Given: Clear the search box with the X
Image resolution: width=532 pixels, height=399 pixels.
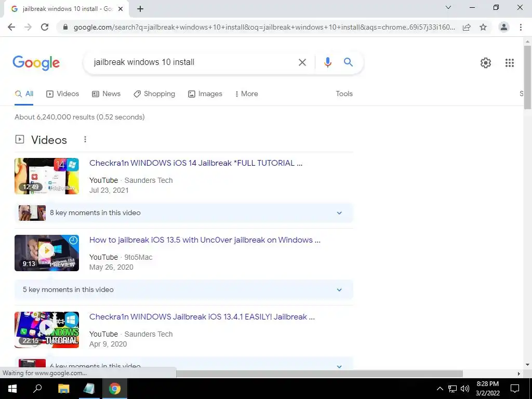Looking at the screenshot, I should pyautogui.click(x=302, y=62).
